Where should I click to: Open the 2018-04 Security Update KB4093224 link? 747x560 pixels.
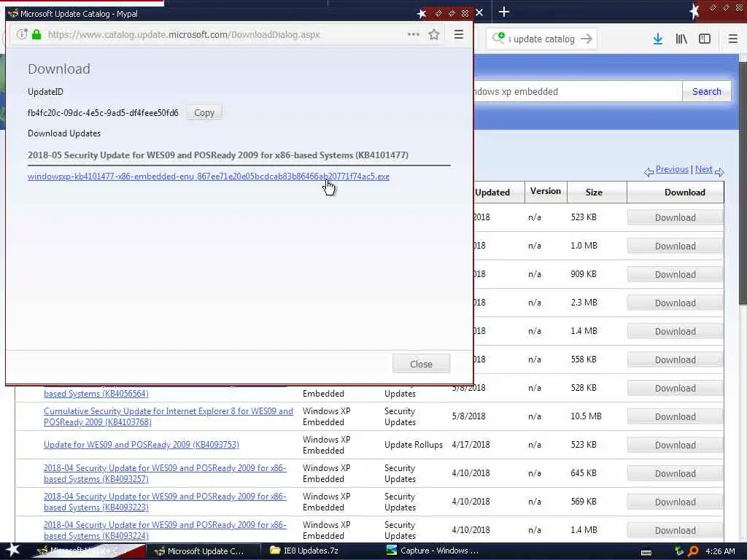tap(165, 531)
